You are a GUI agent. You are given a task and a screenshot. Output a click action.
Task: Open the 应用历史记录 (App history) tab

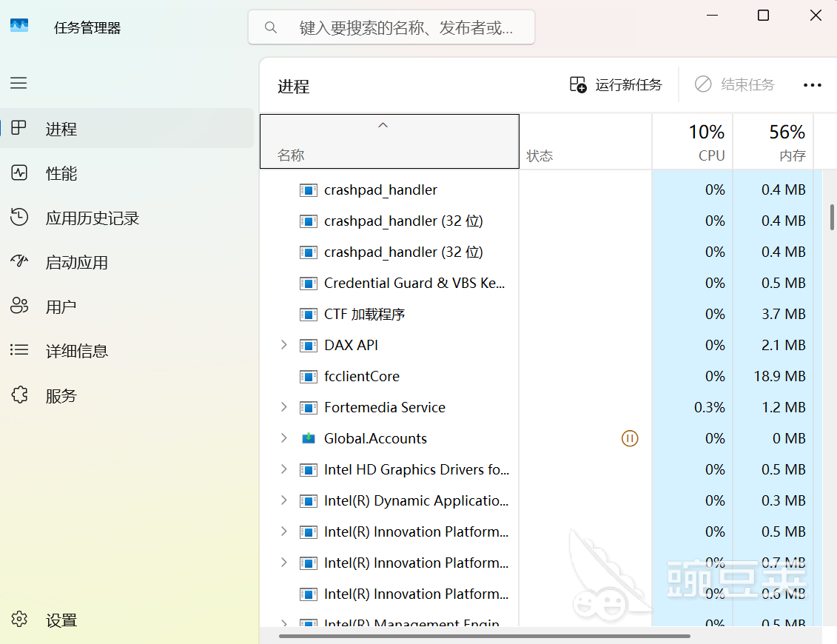pos(127,218)
